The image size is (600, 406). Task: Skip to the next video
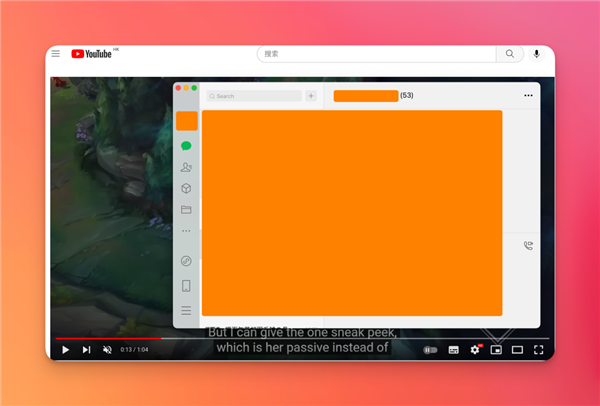point(86,350)
